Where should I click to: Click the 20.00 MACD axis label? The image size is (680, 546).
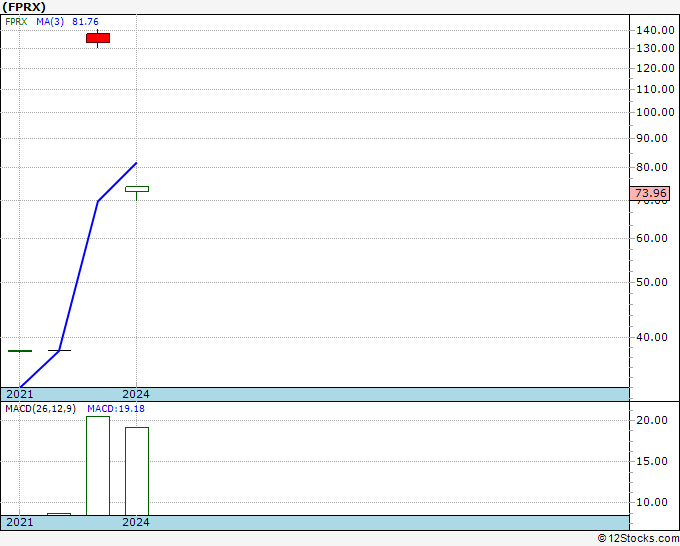click(x=652, y=420)
